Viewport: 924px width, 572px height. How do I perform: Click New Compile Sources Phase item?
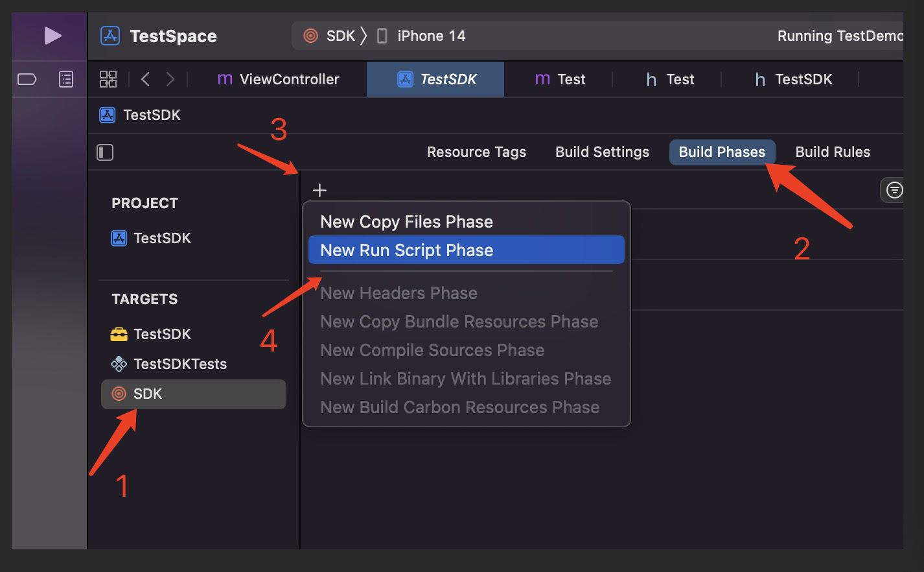pos(466,350)
